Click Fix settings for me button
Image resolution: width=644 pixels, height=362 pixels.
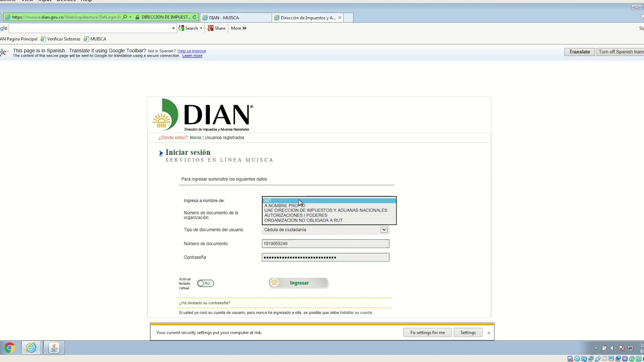pyautogui.click(x=428, y=332)
